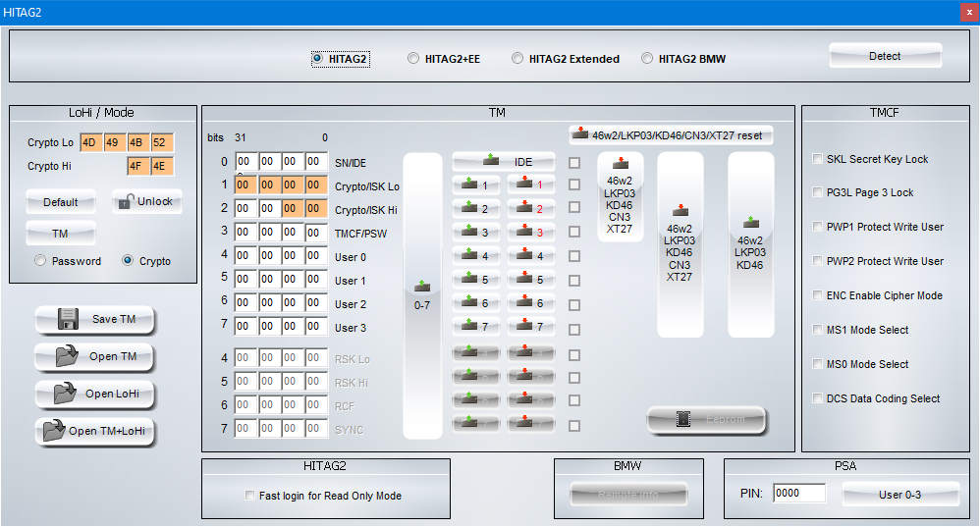Read page 5 with green arrow button

click(475, 280)
